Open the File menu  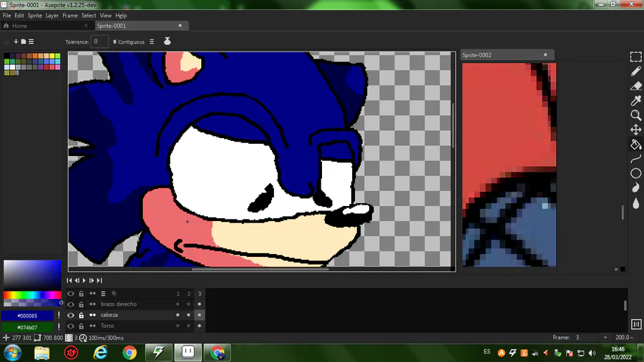click(6, 16)
